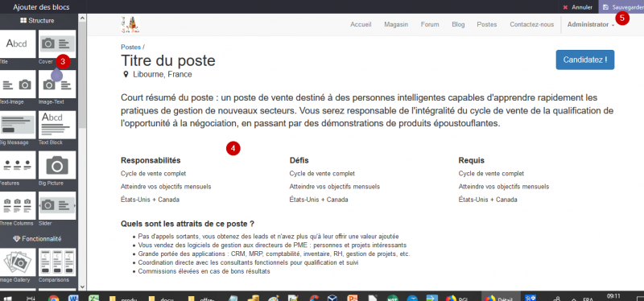
Task: Click the blocks panel scrollbar thumb
Action: pyautogui.click(x=82, y=74)
